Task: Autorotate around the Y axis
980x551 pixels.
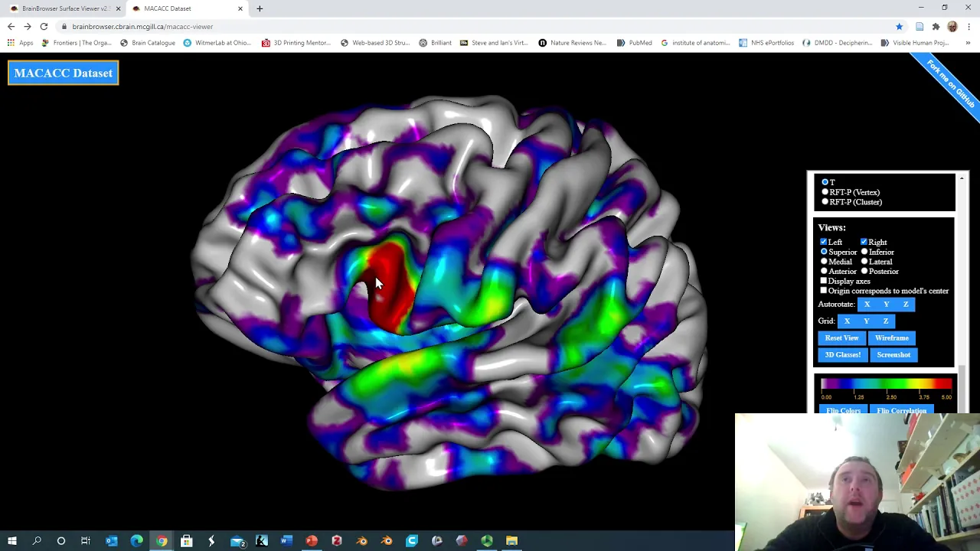Action: (887, 305)
